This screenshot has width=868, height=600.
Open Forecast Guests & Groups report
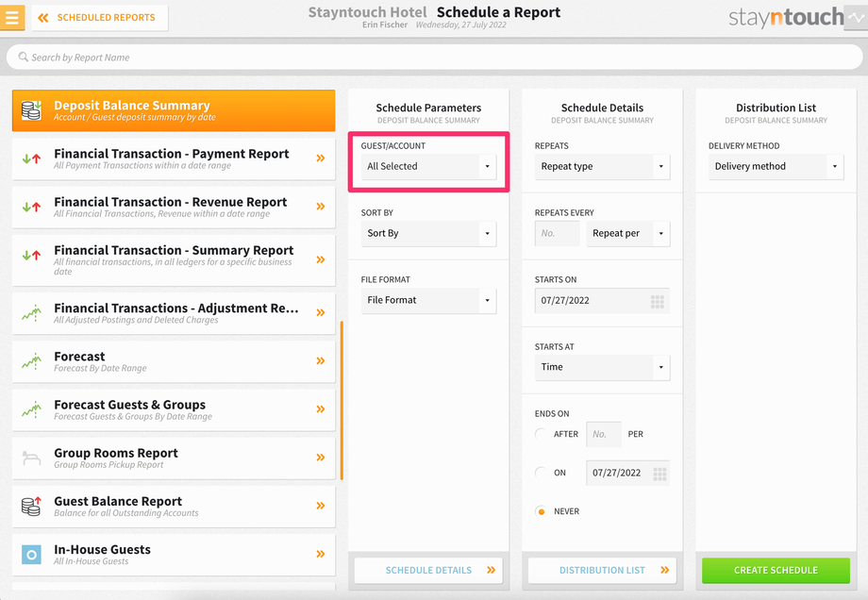click(x=174, y=409)
